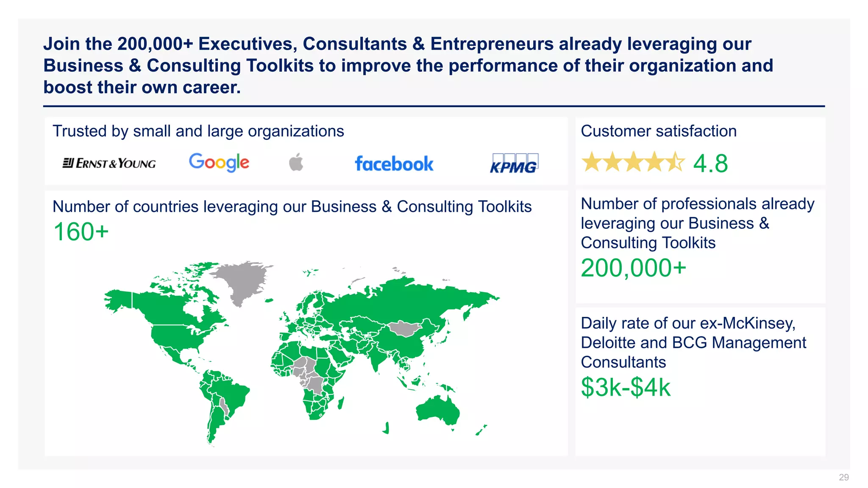The width and height of the screenshot is (868, 488).
Task: Click 'Trusted by small and large organizations'
Action: (x=198, y=131)
